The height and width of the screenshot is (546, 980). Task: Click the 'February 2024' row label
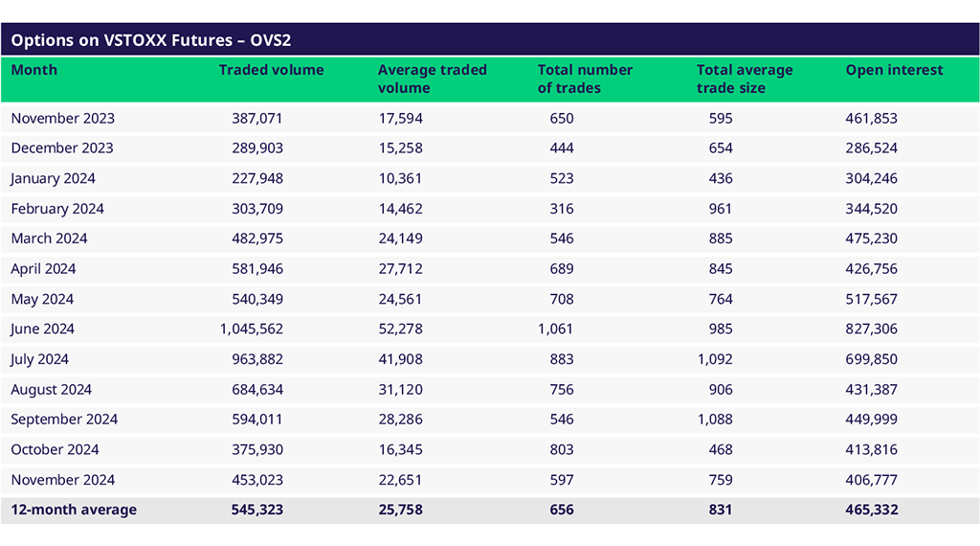tap(57, 209)
